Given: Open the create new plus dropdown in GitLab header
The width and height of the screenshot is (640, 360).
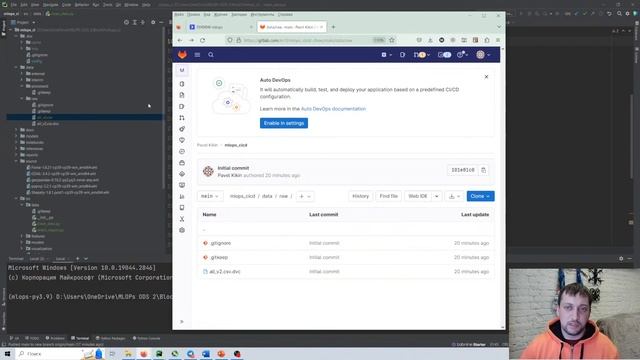Looking at the screenshot, I should pyautogui.click(x=386, y=55).
